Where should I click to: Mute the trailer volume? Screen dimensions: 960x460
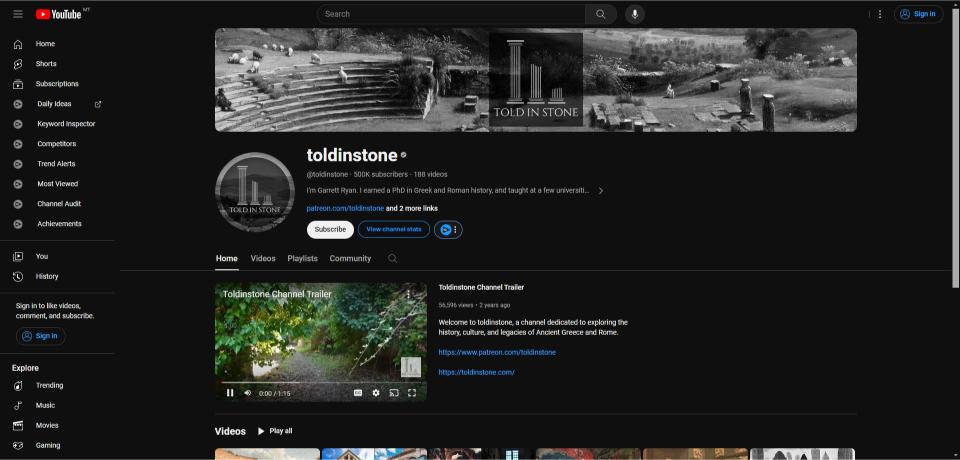coord(247,393)
